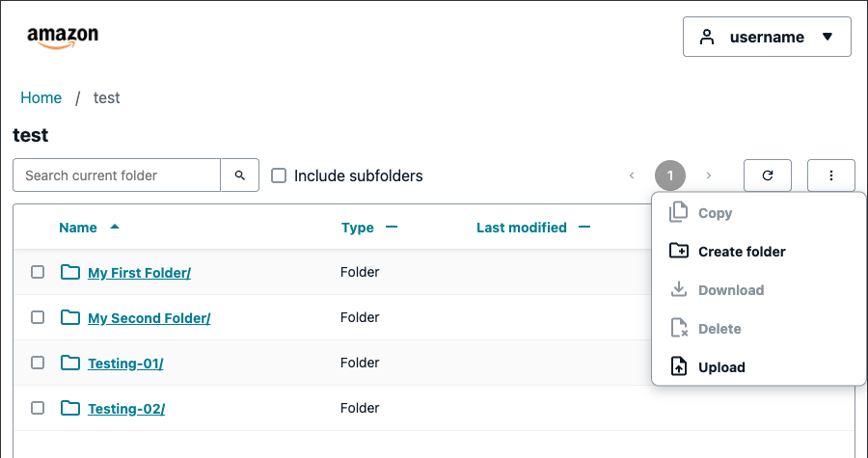Choose Delete from the actions menu
This screenshot has height=458, width=868.
pyautogui.click(x=758, y=329)
